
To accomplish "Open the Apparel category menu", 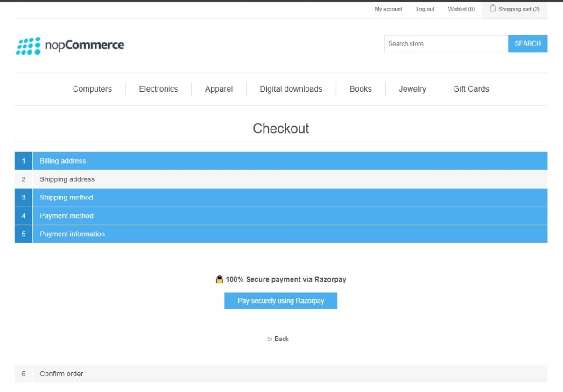I will click(218, 89).
